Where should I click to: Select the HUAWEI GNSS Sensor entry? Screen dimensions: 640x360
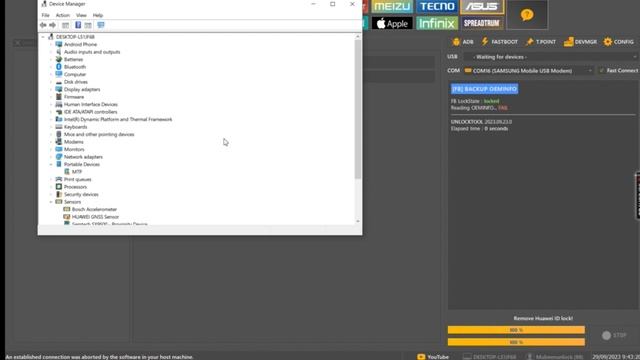point(95,217)
